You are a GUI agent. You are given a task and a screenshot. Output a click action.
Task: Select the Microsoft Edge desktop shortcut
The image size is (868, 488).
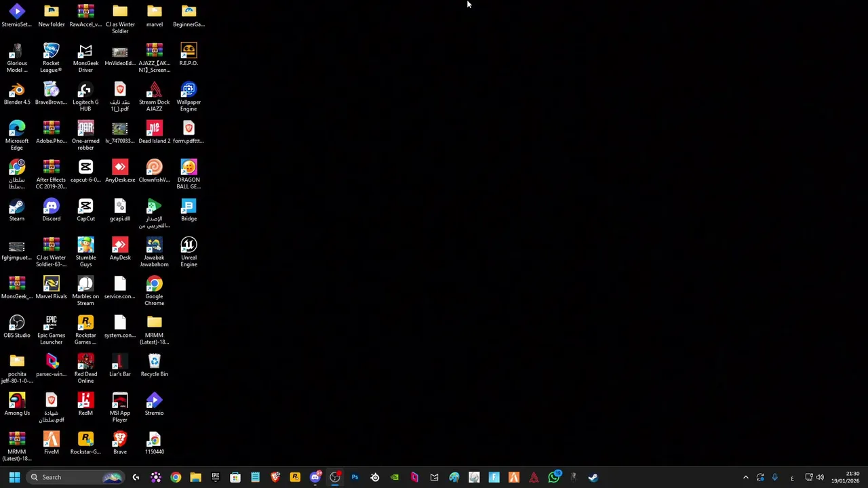pyautogui.click(x=17, y=136)
